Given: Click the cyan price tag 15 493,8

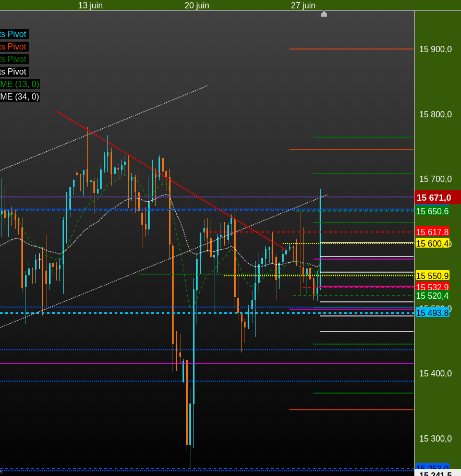Looking at the screenshot, I should (x=432, y=313).
